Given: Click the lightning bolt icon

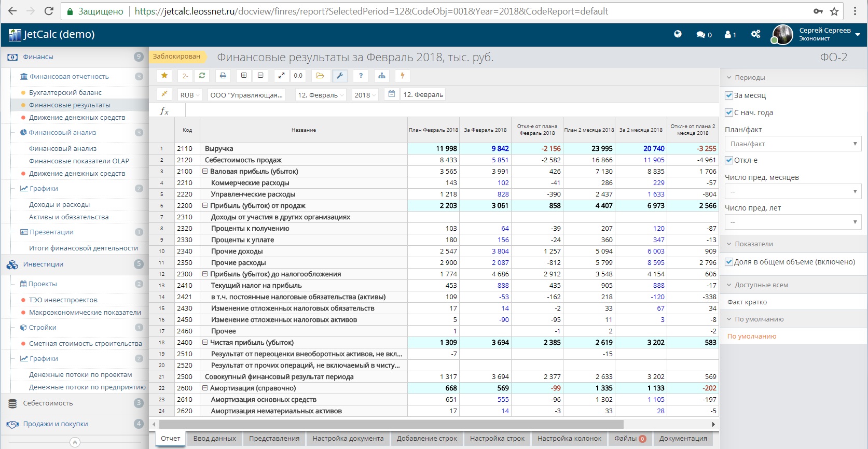Looking at the screenshot, I should point(403,76).
